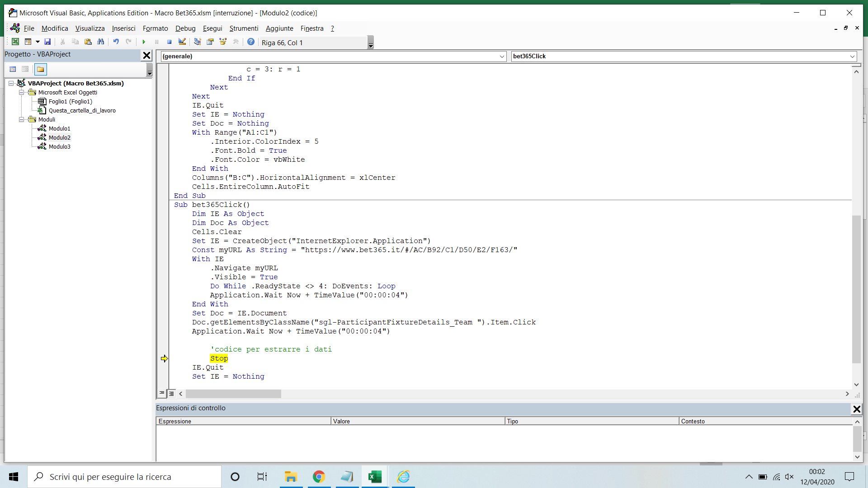Image resolution: width=868 pixels, height=488 pixels.
Task: Open the Finestra menu
Action: click(312, 28)
